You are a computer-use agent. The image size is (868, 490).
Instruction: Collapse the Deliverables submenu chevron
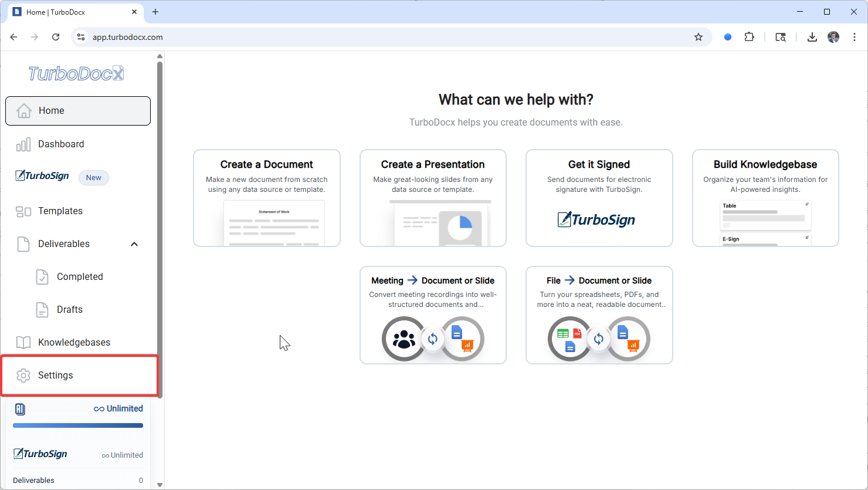click(x=134, y=244)
